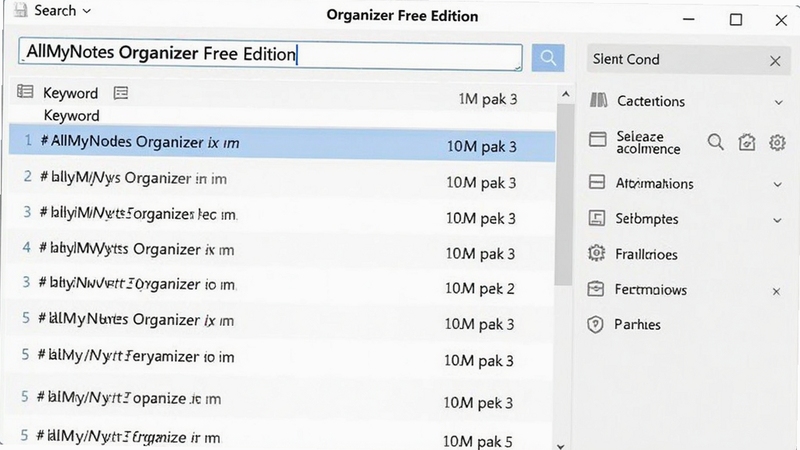Click the '1M pak 3' header value

(x=487, y=99)
